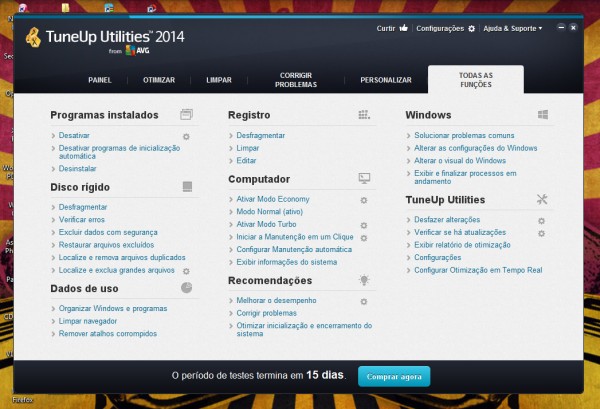Image resolution: width=600 pixels, height=409 pixels.
Task: Open Configurar Otimização em Tempo Real
Action: 478,270
